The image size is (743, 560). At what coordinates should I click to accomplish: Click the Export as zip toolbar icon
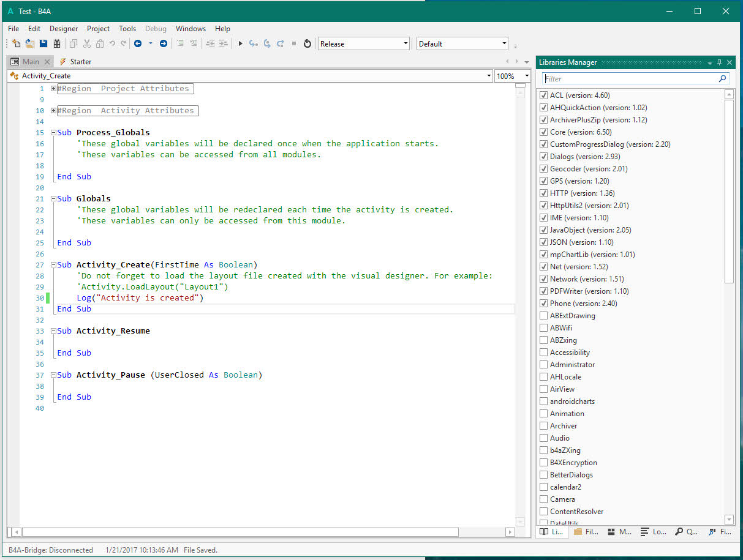point(57,43)
